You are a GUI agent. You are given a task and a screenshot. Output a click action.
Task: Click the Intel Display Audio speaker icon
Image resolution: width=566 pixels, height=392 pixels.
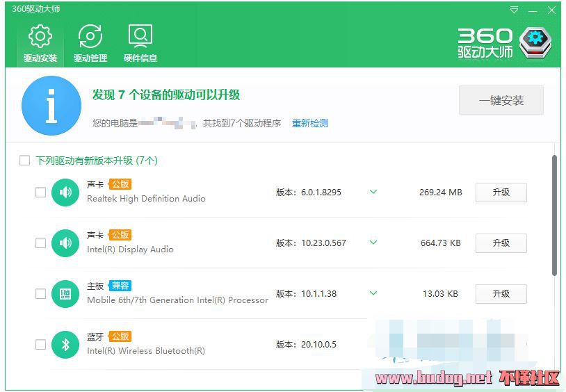point(65,243)
